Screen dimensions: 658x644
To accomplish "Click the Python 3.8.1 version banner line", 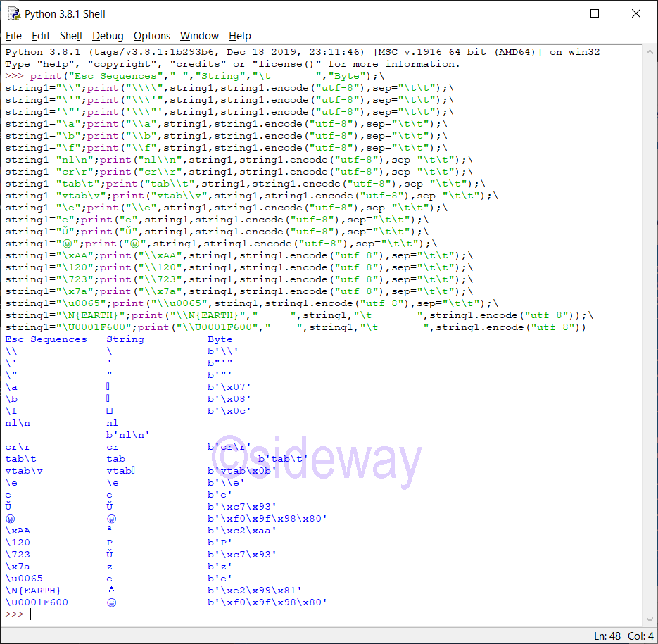I will [x=303, y=52].
